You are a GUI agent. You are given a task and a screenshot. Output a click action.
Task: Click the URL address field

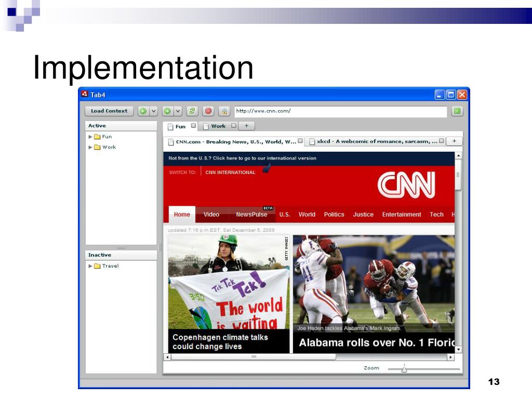point(340,111)
